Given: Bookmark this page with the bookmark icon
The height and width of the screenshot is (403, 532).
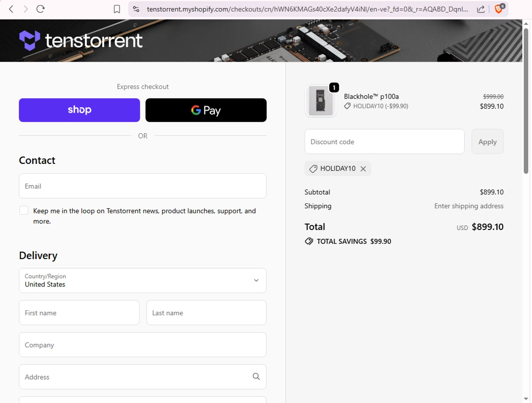Looking at the screenshot, I should click(x=117, y=9).
